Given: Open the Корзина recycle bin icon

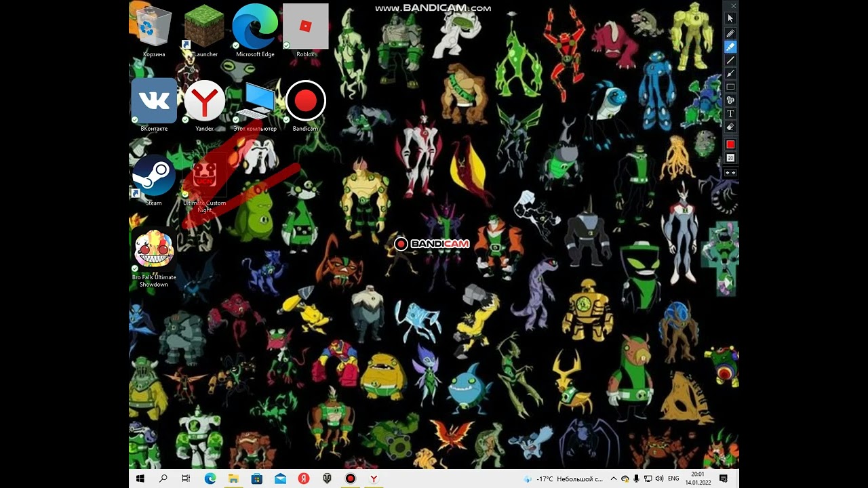Looking at the screenshot, I should [154, 30].
